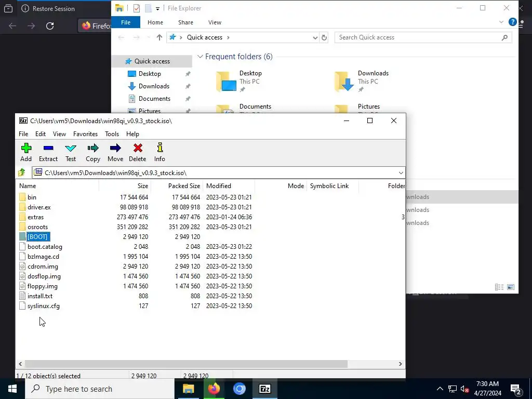Screen dimensions: 532x399
Task: Refresh File Explorer location
Action: 324,37
